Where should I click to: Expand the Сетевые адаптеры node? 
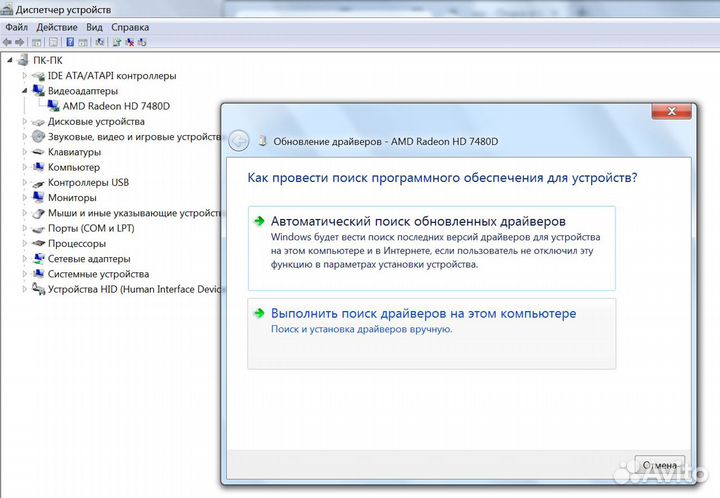click(x=25, y=258)
